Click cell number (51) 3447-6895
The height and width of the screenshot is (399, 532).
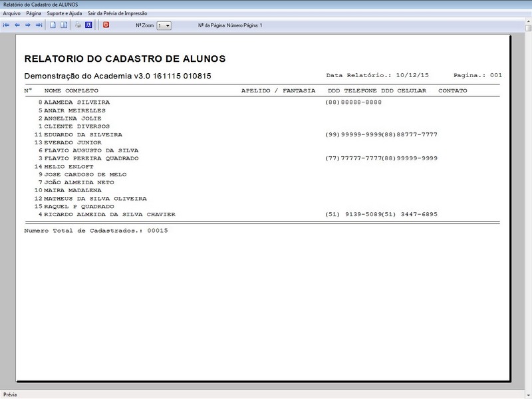(x=410, y=214)
